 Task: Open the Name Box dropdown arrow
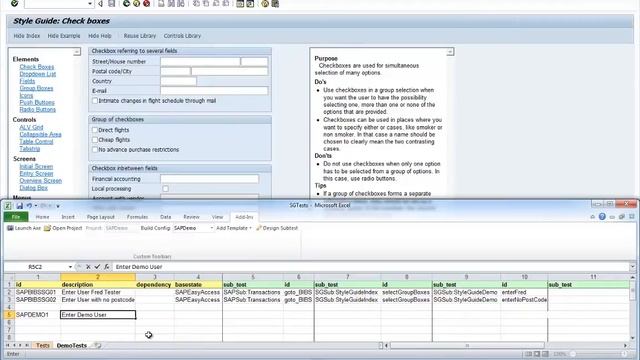click(70, 267)
